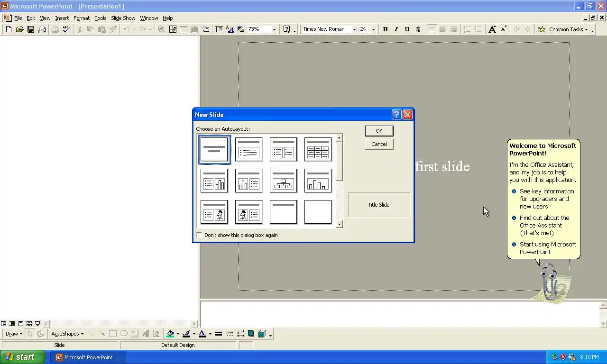This screenshot has width=607, height=364.
Task: Click the Insert Chart icon
Action: 194,29
